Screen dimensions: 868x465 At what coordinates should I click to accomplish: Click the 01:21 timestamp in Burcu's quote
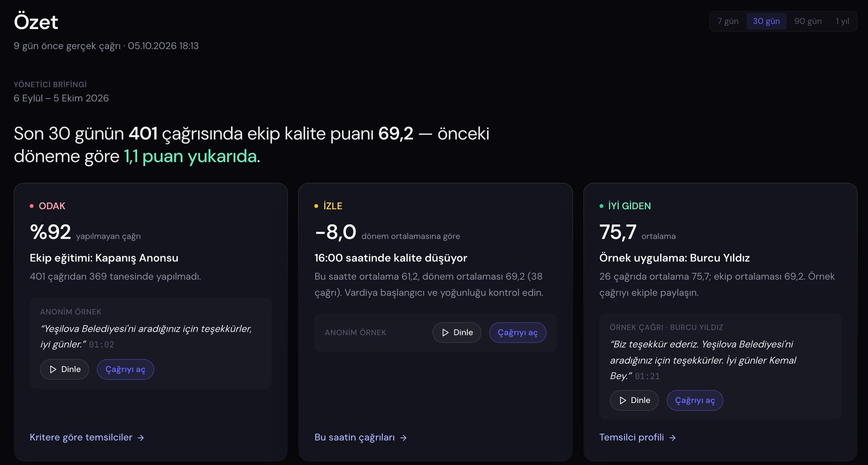[647, 376]
